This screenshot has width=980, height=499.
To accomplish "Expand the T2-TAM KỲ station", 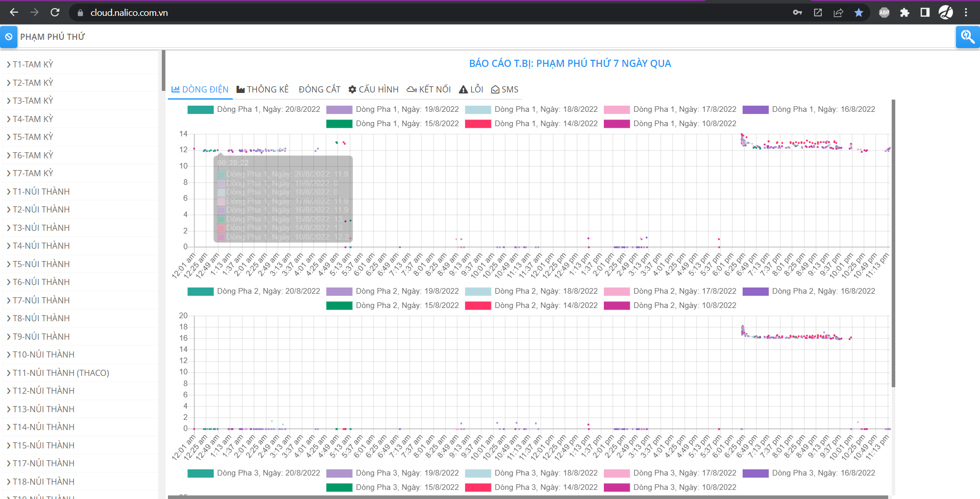I will tap(9, 83).
